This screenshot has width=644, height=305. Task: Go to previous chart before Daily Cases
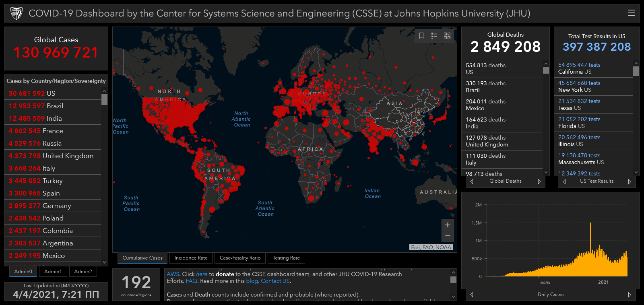(472, 295)
